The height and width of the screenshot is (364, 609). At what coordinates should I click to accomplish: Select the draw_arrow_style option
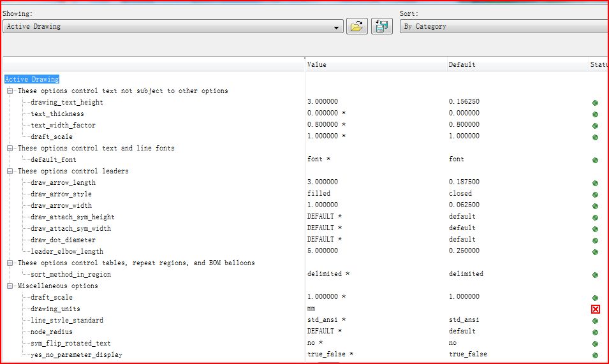pyautogui.click(x=61, y=194)
